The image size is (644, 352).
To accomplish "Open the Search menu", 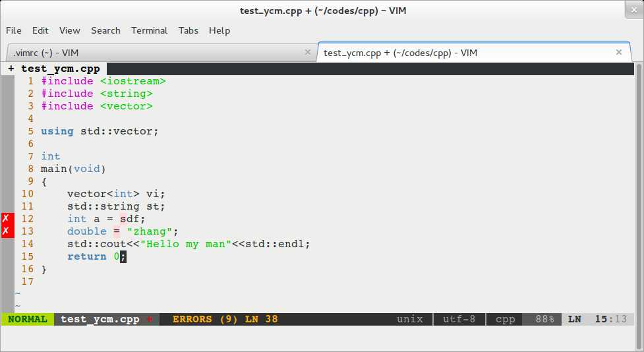I will 105,30.
